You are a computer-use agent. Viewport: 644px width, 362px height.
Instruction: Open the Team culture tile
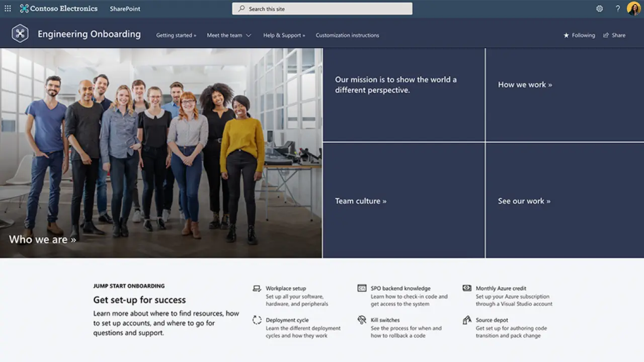coord(404,201)
